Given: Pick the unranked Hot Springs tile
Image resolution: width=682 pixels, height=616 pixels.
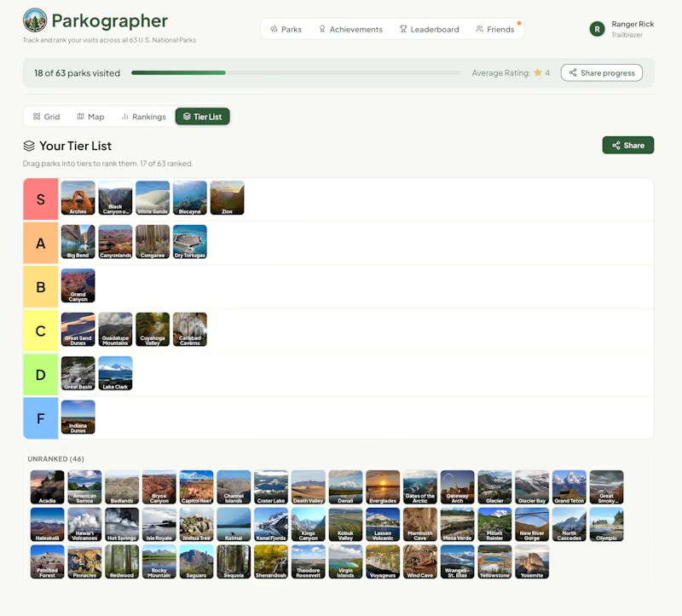Looking at the screenshot, I should (x=122, y=525).
